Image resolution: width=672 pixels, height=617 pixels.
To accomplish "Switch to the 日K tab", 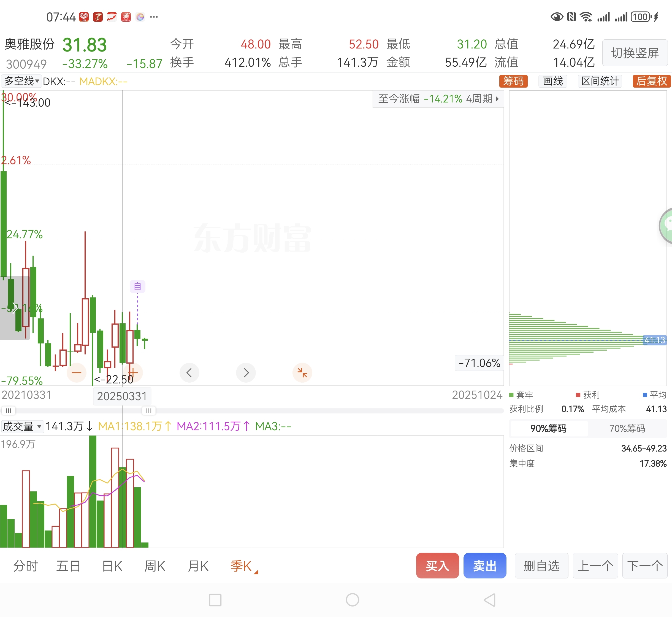I will click(x=112, y=566).
